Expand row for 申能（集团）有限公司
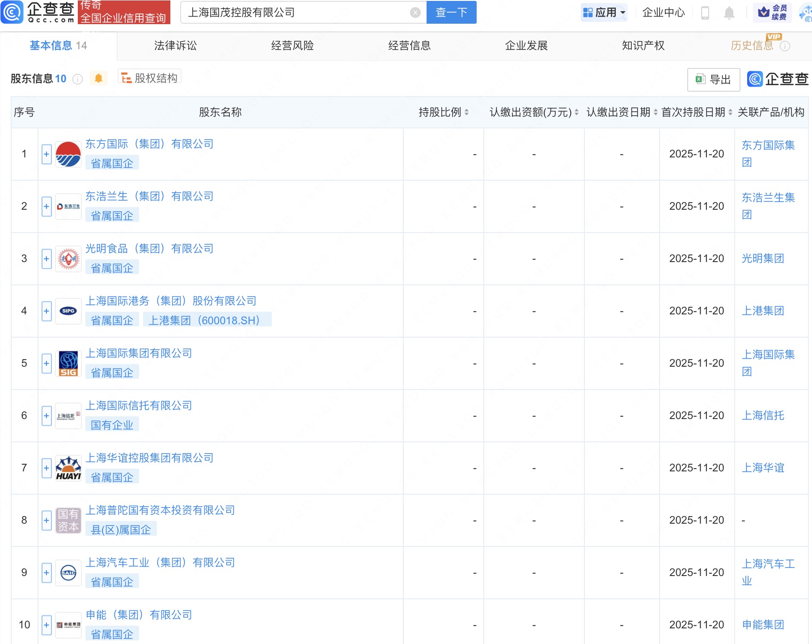The image size is (812, 644). [47, 625]
